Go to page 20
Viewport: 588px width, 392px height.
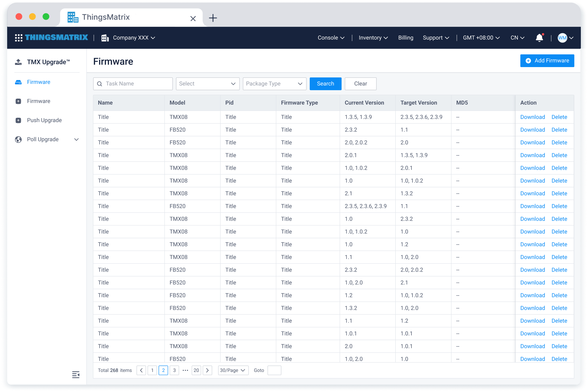[x=196, y=370]
